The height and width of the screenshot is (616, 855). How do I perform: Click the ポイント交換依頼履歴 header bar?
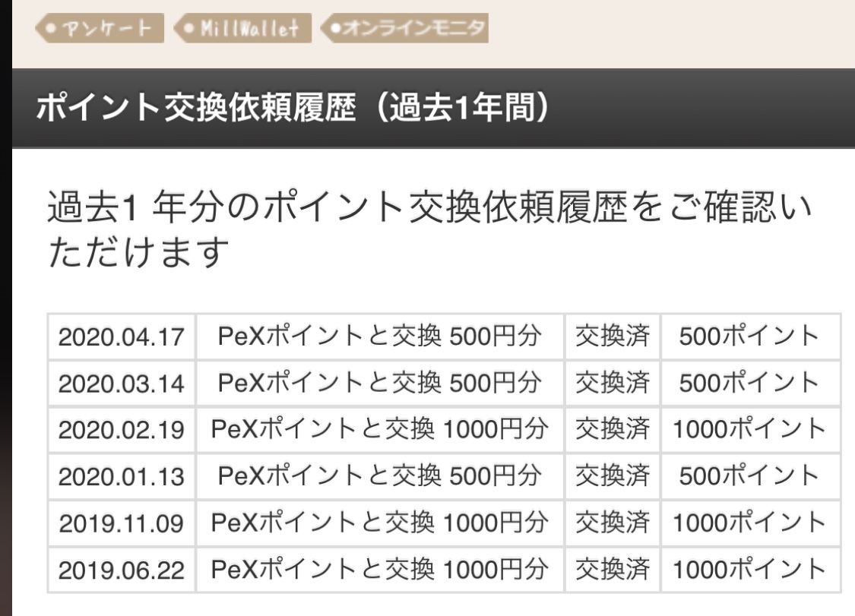(x=433, y=108)
